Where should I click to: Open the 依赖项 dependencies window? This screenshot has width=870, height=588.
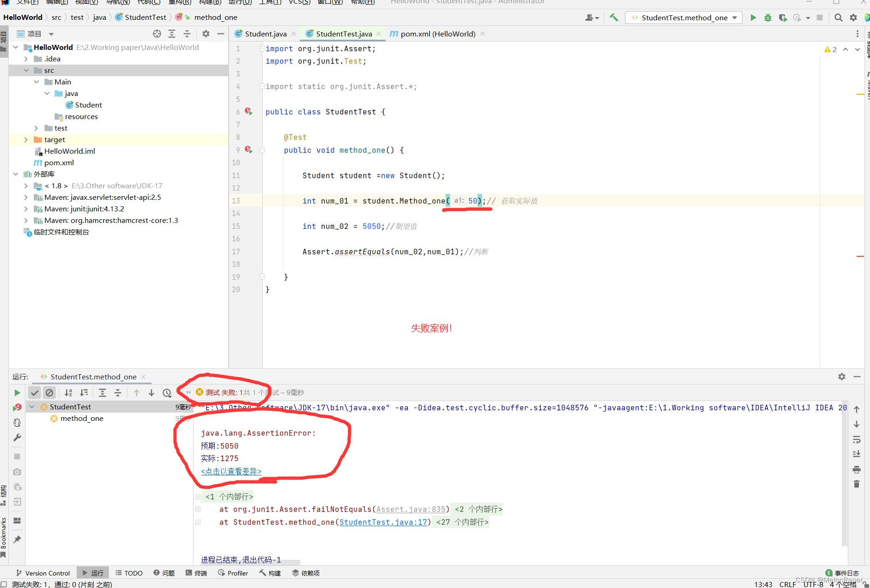306,573
